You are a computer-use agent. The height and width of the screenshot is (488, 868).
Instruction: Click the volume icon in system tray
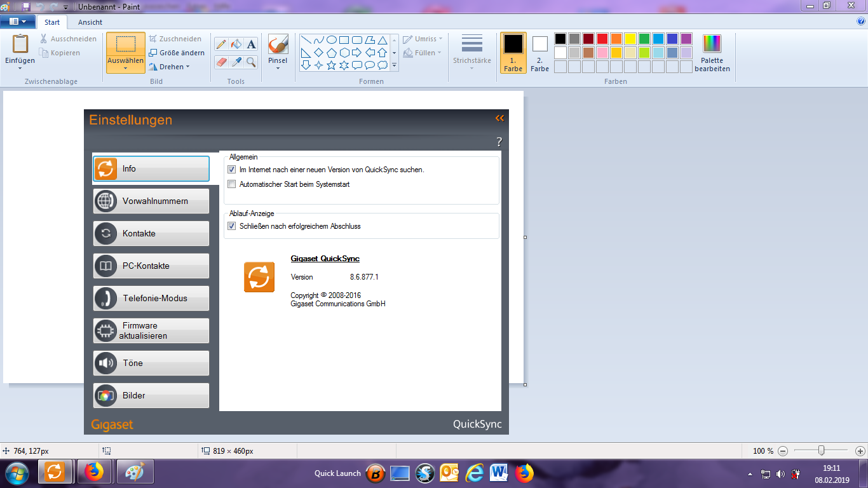[x=780, y=474]
